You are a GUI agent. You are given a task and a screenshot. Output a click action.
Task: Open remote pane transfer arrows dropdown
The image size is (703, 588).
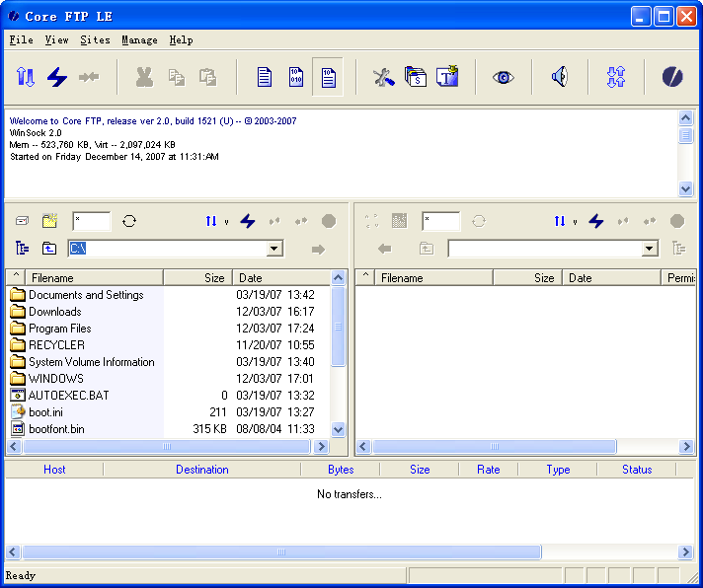(575, 222)
